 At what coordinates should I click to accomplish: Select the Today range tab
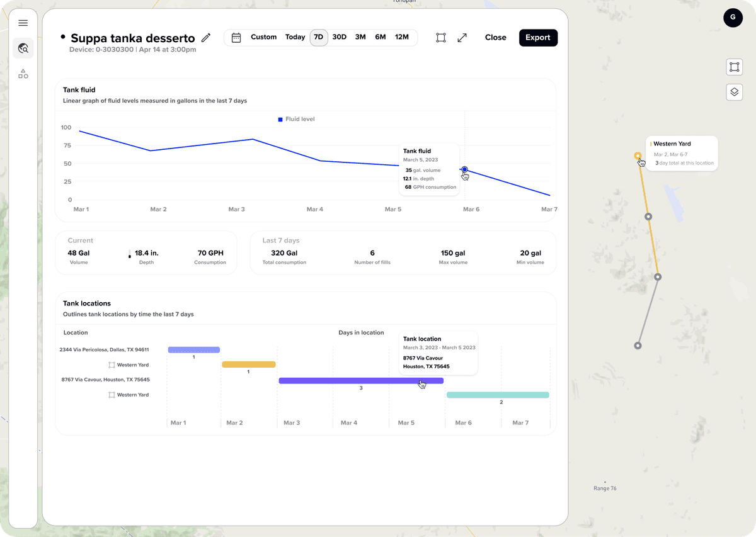[295, 37]
